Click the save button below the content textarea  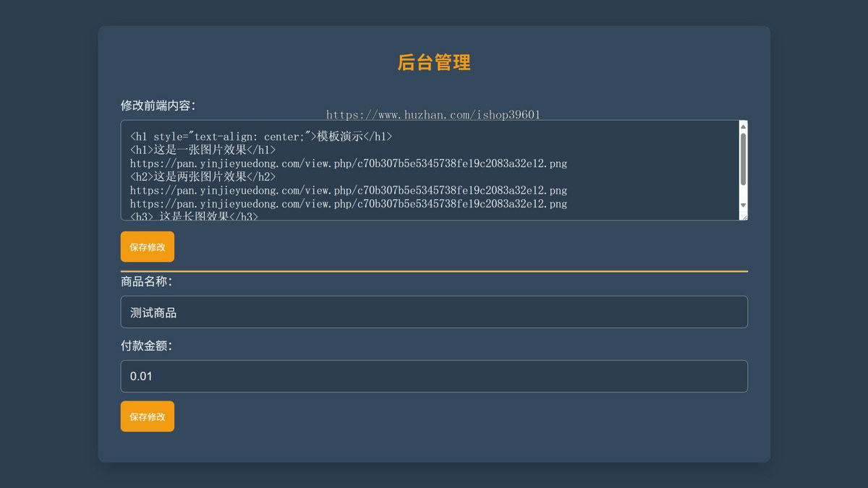(147, 247)
